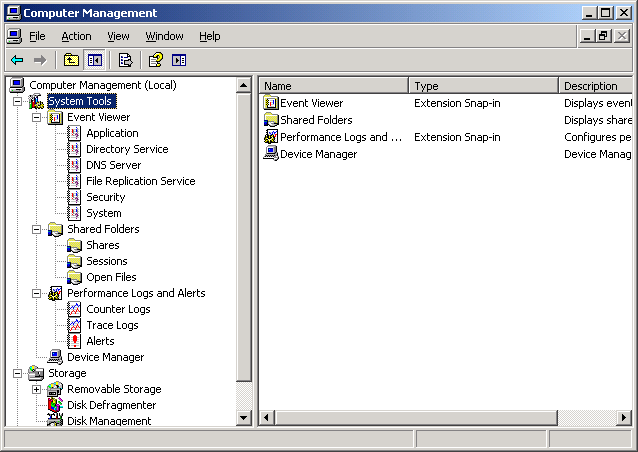Select Event Viewer in the right pane list
638x452 pixels.
311,103
